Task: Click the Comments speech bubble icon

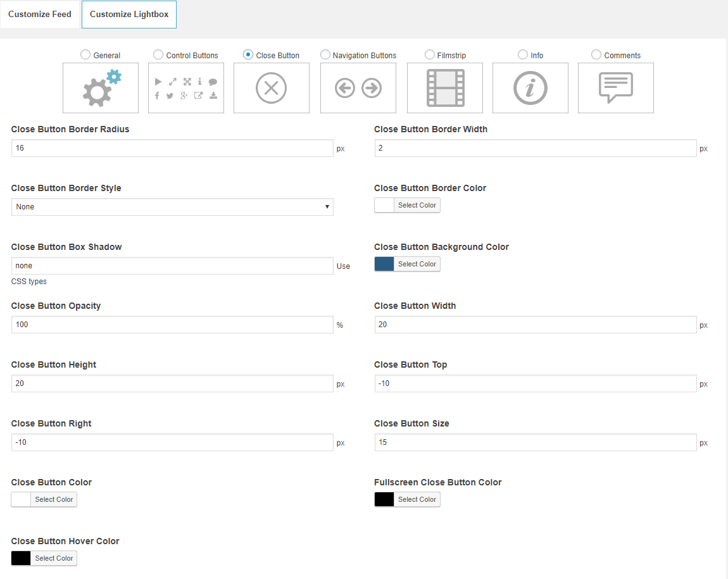Action: (x=616, y=88)
